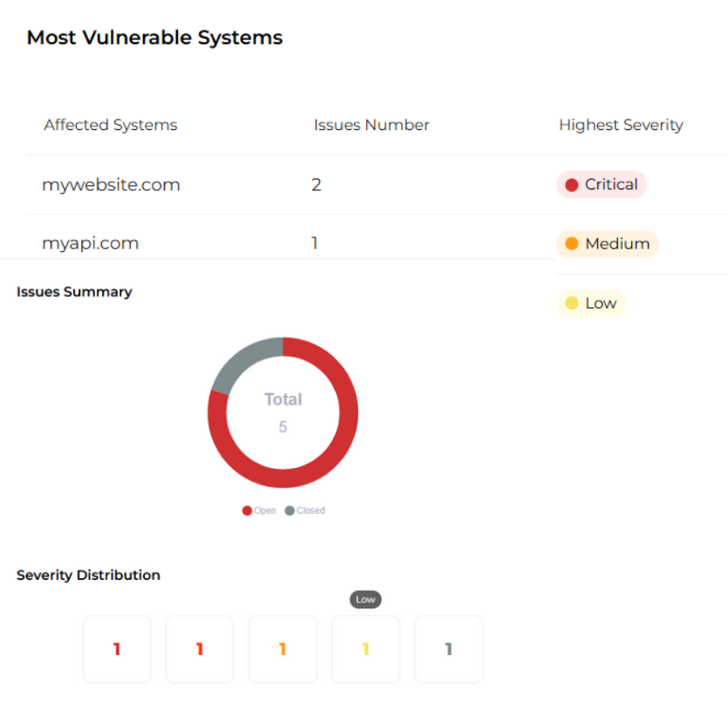Screen dimensions: 728x710
Task: Toggle the Open legend item
Action: [x=259, y=511]
